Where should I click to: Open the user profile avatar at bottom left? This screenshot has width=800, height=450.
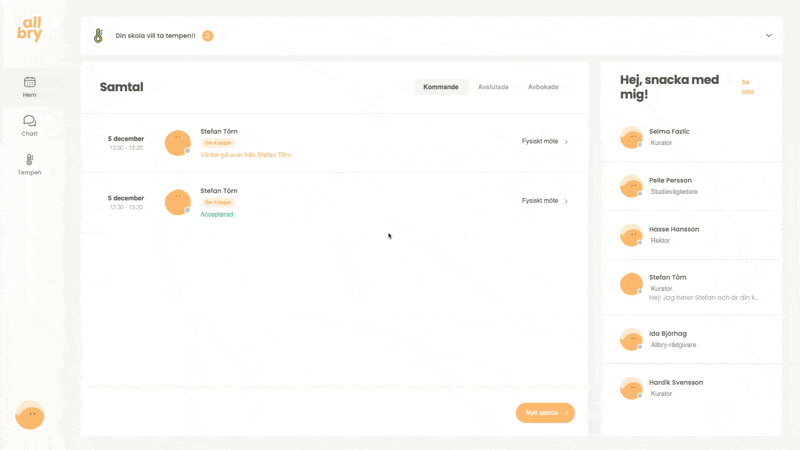pos(30,414)
